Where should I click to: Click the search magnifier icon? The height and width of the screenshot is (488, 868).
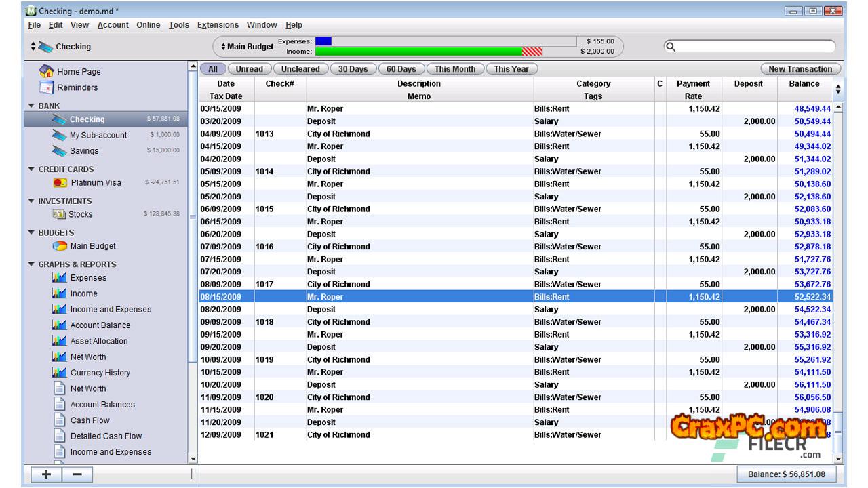pyautogui.click(x=671, y=47)
